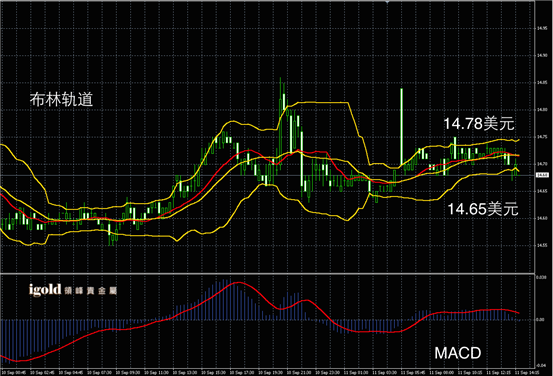Click the 10 Sep 13:00 time axis label
553x376 pixels.
coord(184,372)
